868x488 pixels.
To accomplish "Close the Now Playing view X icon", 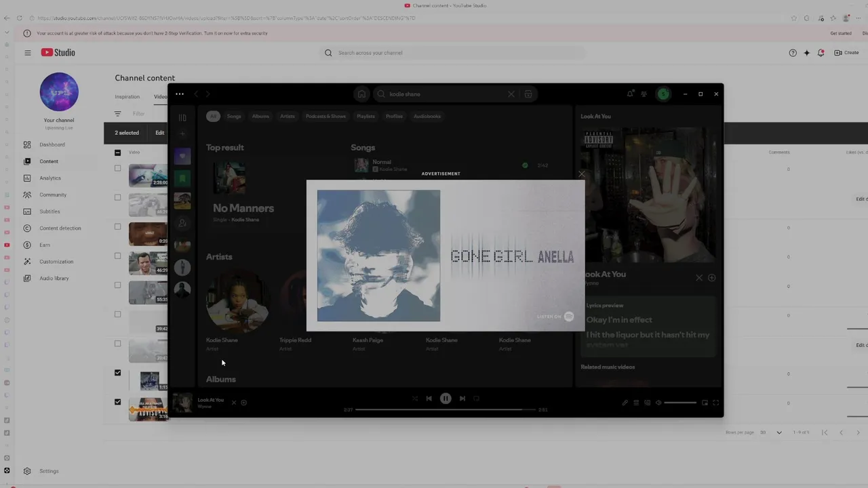I will click(699, 277).
